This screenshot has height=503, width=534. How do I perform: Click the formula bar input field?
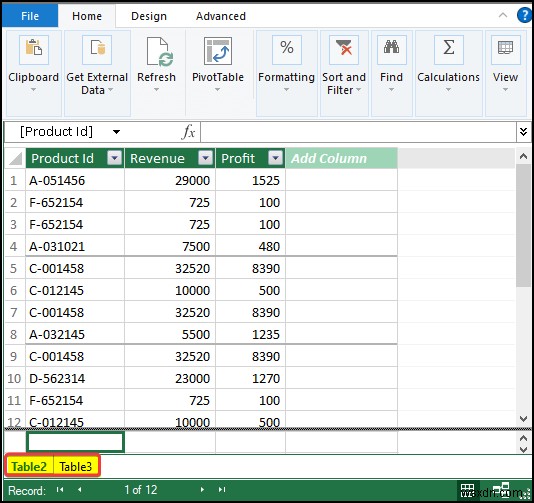point(359,131)
